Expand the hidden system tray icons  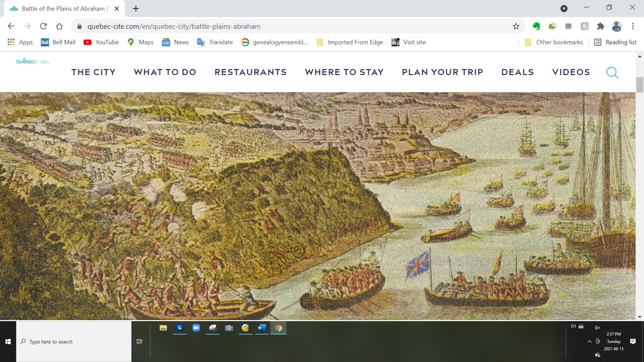[x=589, y=342]
